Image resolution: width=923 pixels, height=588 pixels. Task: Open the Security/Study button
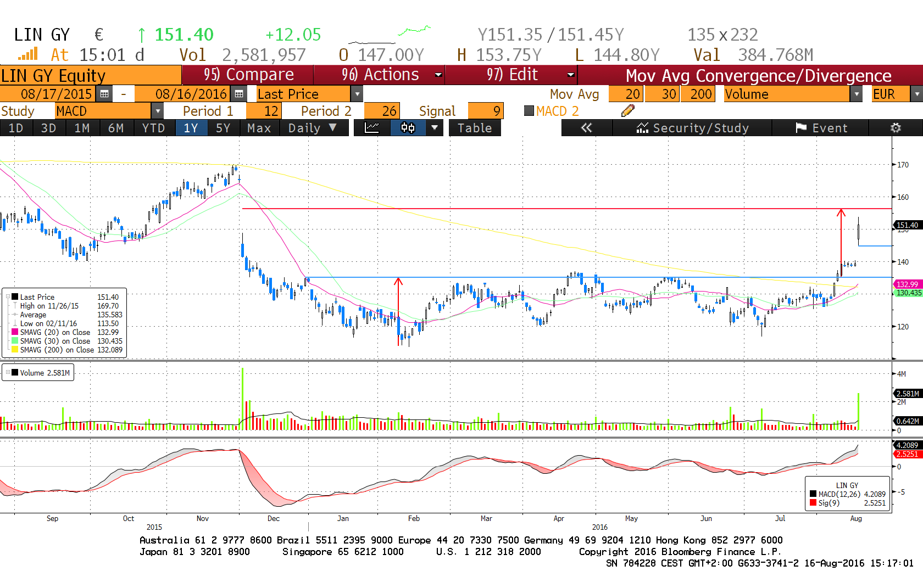[x=692, y=128]
